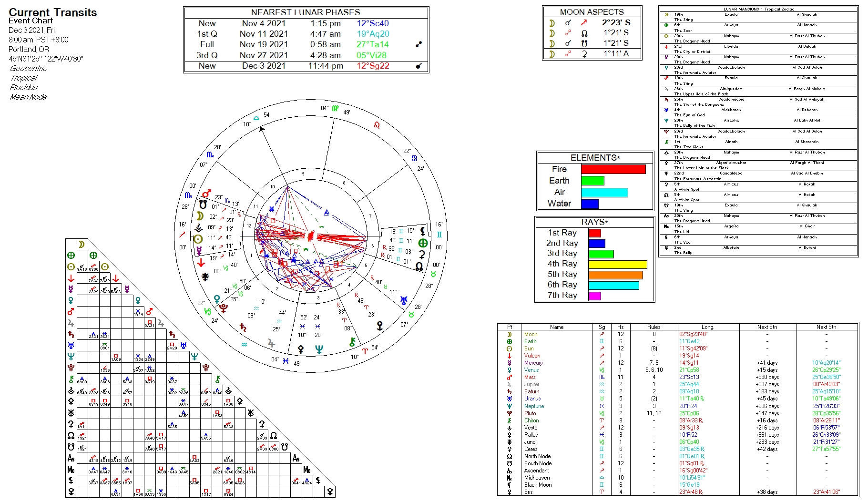Select the '2°23' S' Moon aspect orb
This screenshot has width=868, height=502.
pos(616,22)
